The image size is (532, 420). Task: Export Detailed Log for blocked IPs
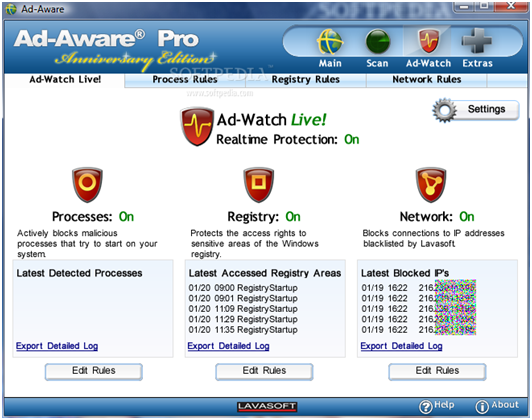[x=401, y=346]
